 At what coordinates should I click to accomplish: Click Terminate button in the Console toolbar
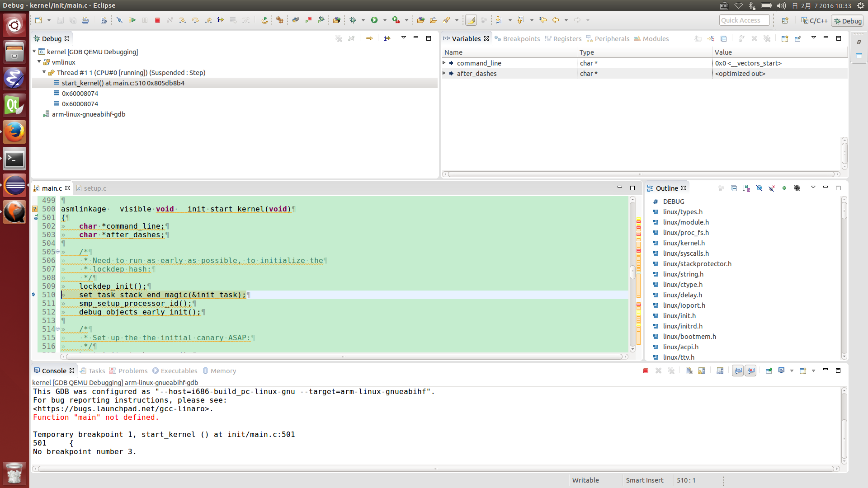646,371
